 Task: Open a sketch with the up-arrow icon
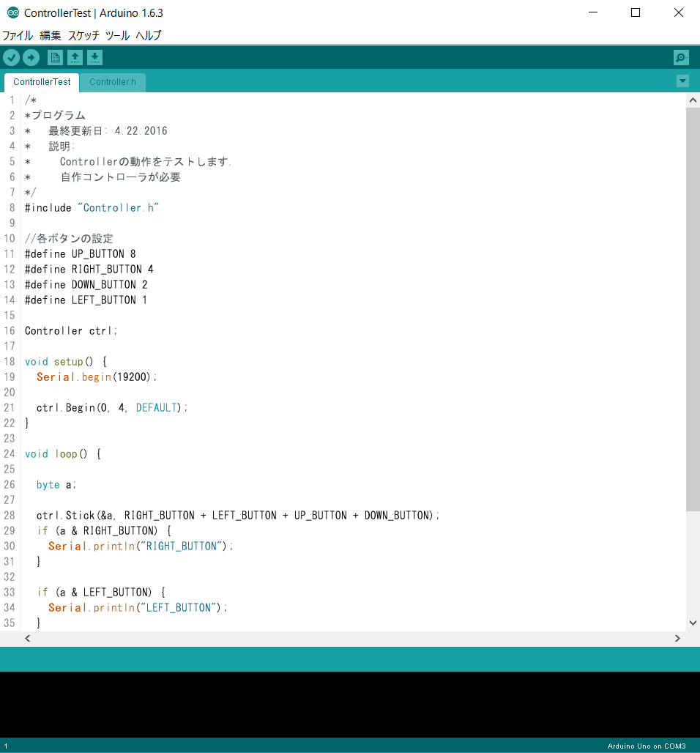point(75,58)
